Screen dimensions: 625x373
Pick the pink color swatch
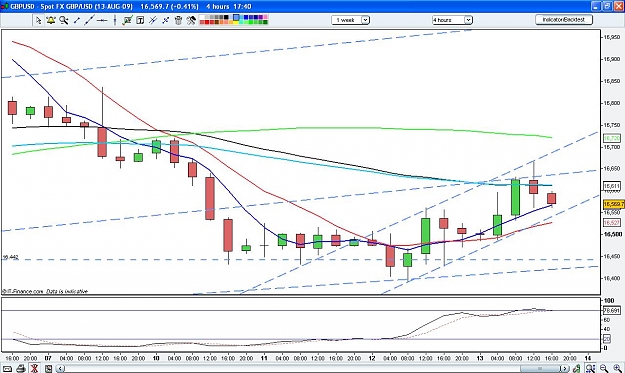point(265,17)
